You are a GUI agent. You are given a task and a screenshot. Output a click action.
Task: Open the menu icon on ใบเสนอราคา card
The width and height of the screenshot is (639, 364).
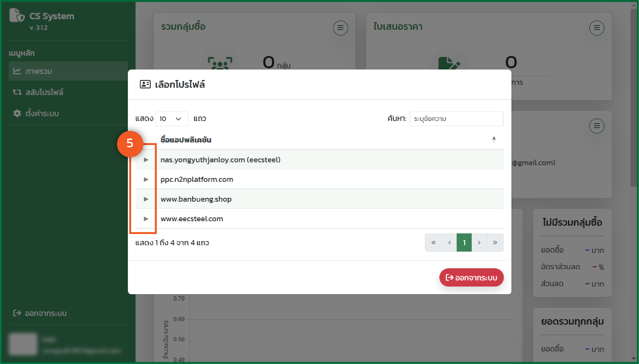tap(596, 28)
